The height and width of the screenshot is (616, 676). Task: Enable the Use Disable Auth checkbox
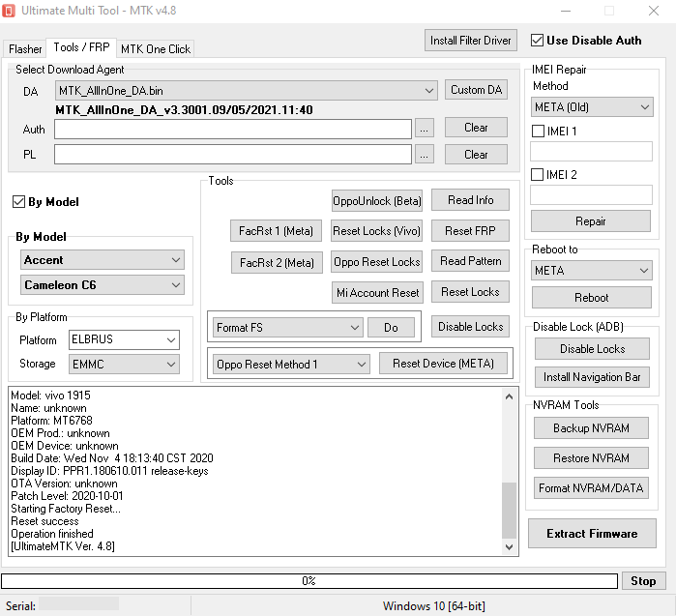pyautogui.click(x=537, y=40)
